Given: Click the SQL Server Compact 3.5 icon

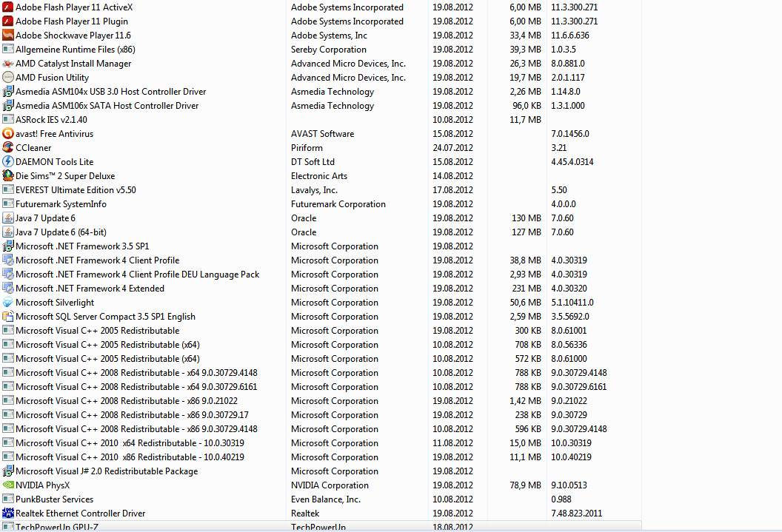Looking at the screenshot, I should click(7, 316).
